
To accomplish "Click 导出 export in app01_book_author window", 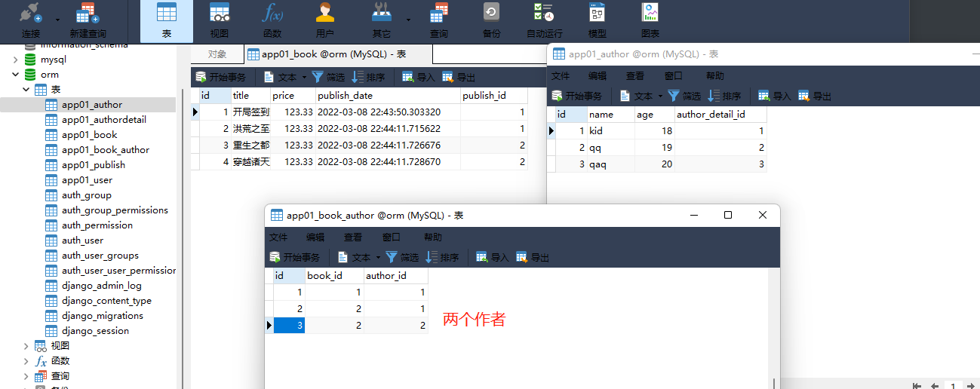I will point(533,257).
